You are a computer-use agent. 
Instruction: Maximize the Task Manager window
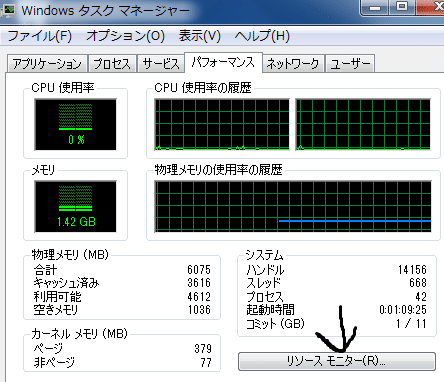(x=402, y=7)
